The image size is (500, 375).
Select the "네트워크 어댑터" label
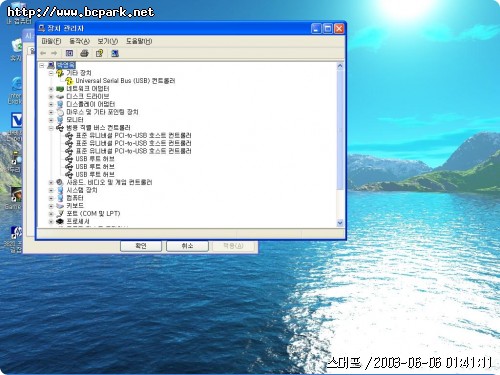[88, 89]
